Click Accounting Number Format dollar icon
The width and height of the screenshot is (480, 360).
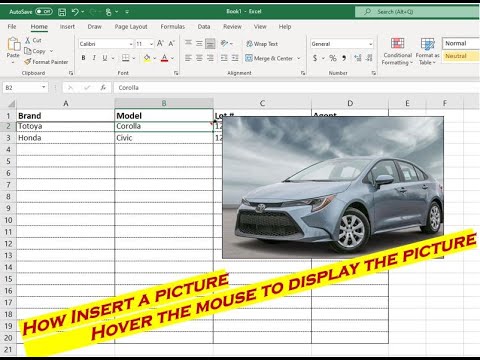pos(315,58)
